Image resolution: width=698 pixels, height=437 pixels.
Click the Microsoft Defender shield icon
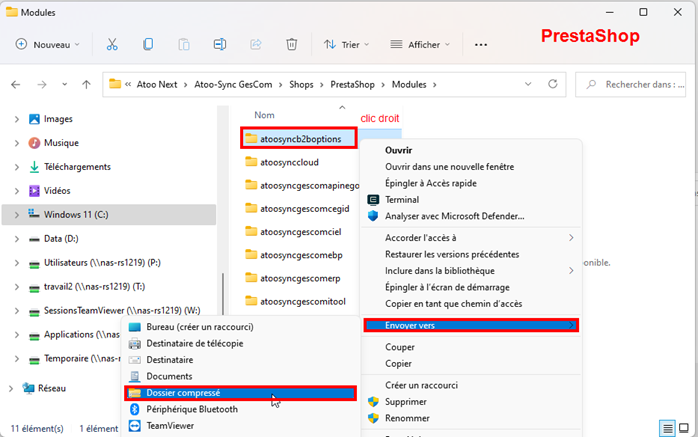coord(373,216)
